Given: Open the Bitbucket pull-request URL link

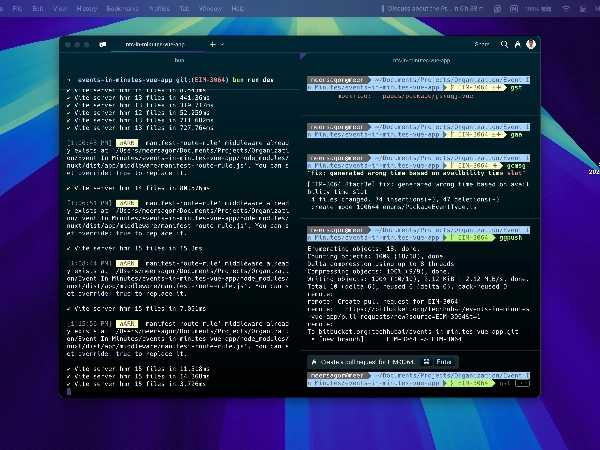Looking at the screenshot, I should coord(419,313).
